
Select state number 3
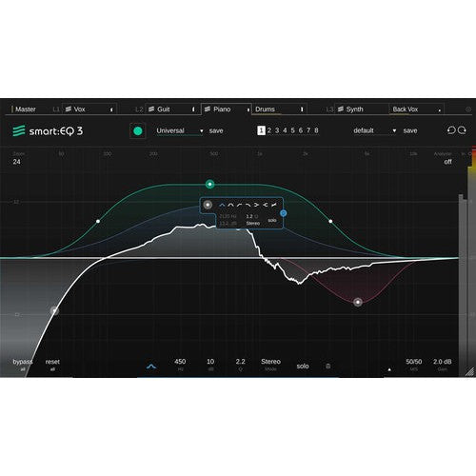click(277, 130)
